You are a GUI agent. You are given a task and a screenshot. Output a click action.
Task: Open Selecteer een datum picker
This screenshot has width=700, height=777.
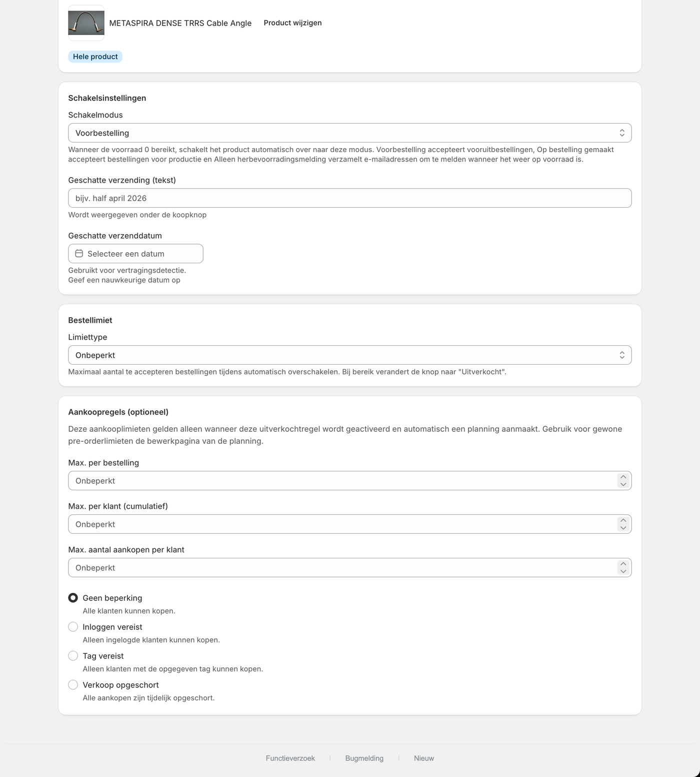(x=135, y=254)
